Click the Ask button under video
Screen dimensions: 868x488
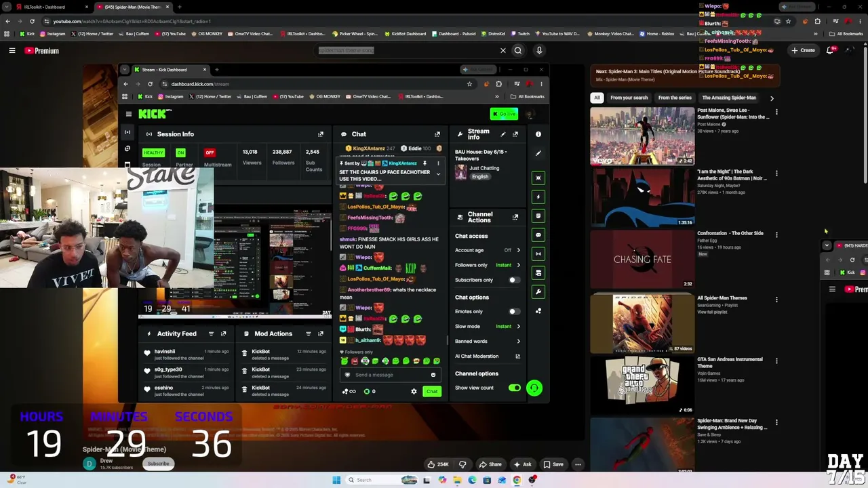pyautogui.click(x=522, y=464)
